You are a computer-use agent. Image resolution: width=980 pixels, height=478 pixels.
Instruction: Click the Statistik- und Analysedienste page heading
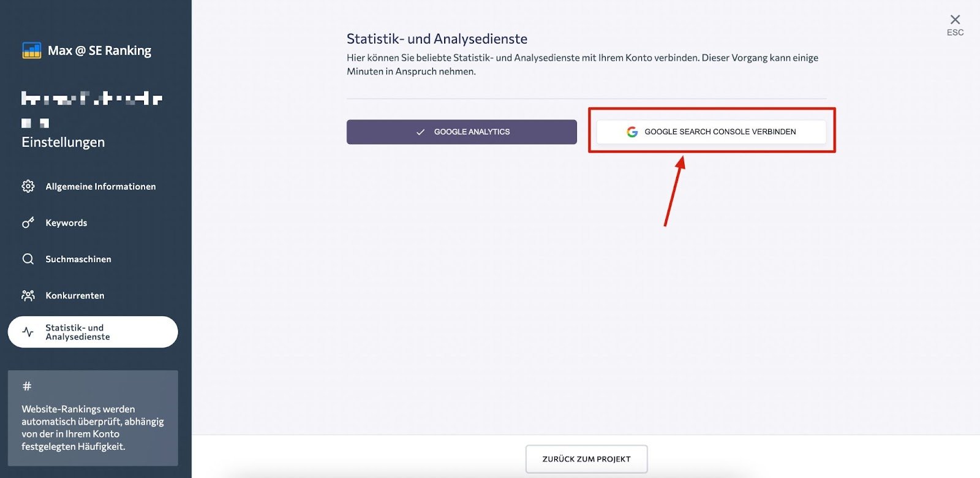tap(437, 39)
